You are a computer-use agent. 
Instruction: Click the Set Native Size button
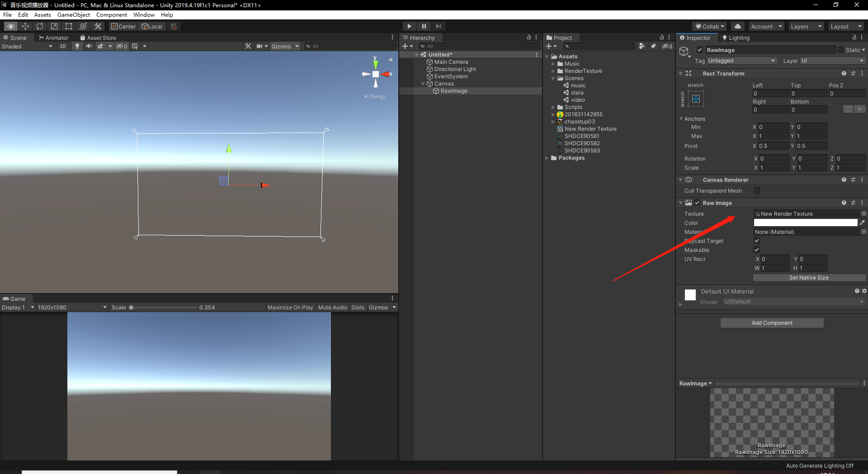pyautogui.click(x=809, y=277)
